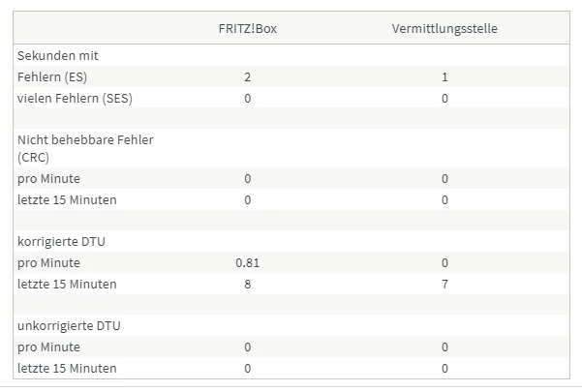Click the FRITZ!Box column header
The height and width of the screenshot is (392, 582).
click(247, 28)
